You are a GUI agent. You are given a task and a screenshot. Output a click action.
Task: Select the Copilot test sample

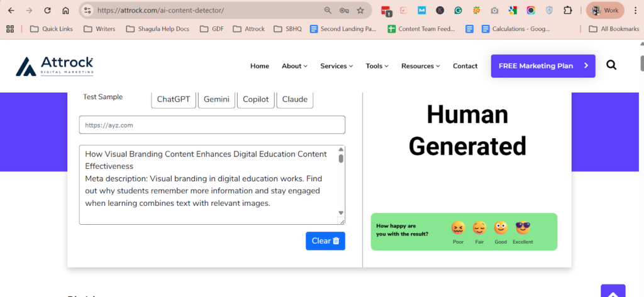coord(255,99)
